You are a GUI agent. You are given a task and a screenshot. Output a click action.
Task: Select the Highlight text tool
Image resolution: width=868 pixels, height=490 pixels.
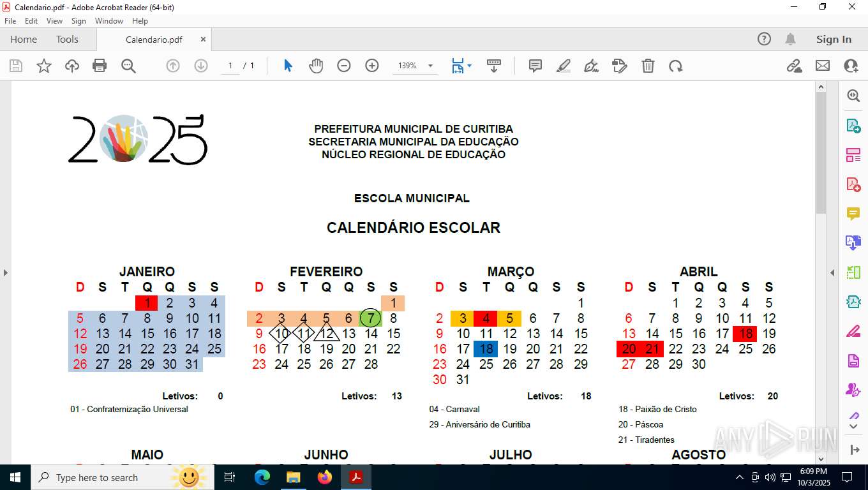(563, 66)
